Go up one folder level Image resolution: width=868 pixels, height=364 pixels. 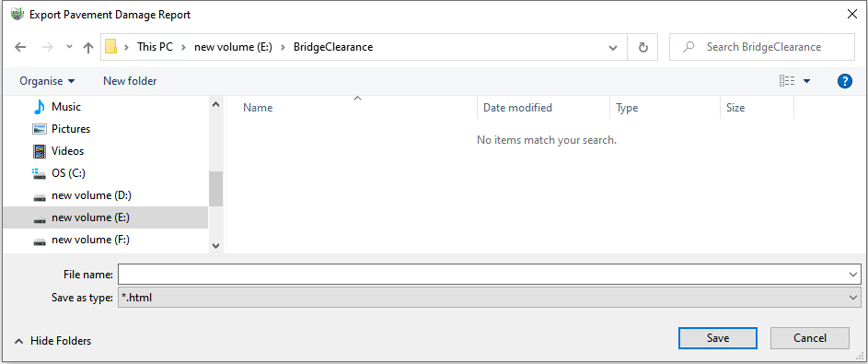click(88, 48)
